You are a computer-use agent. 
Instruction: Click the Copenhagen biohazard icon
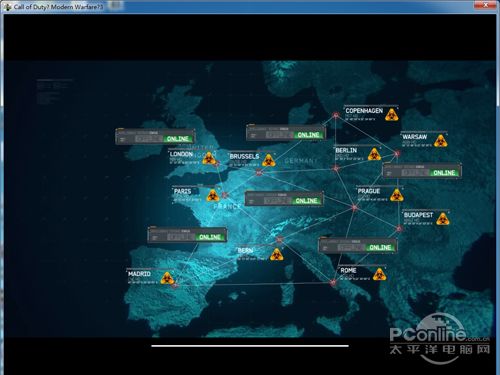pos(392,115)
